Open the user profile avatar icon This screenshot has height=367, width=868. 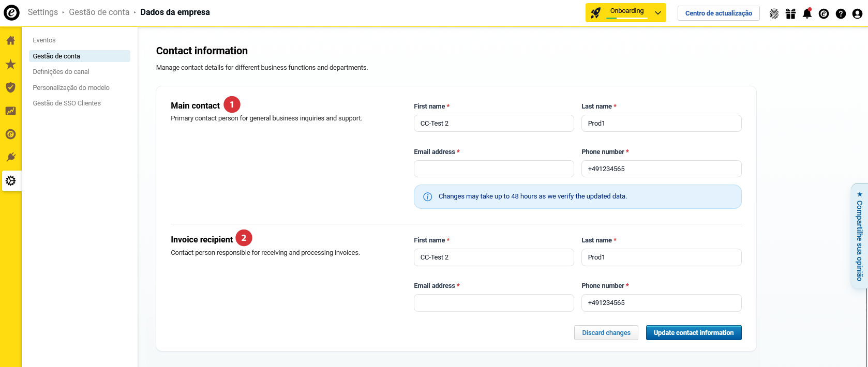pos(857,13)
